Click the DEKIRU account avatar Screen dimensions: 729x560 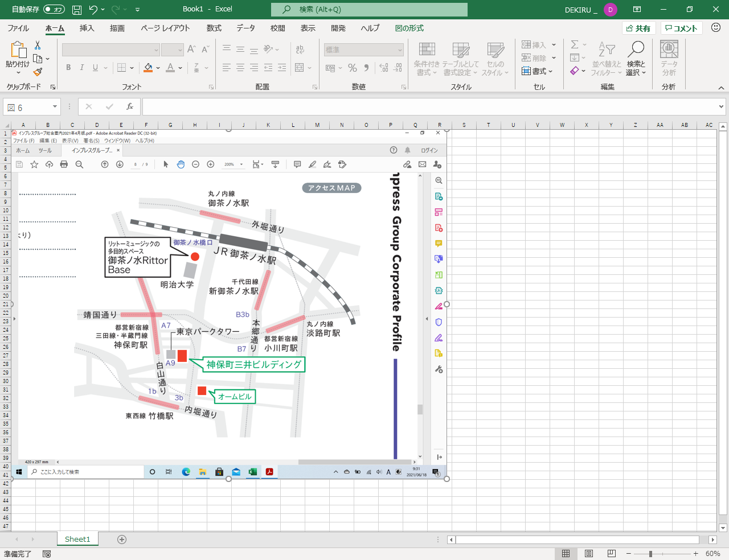pos(611,10)
